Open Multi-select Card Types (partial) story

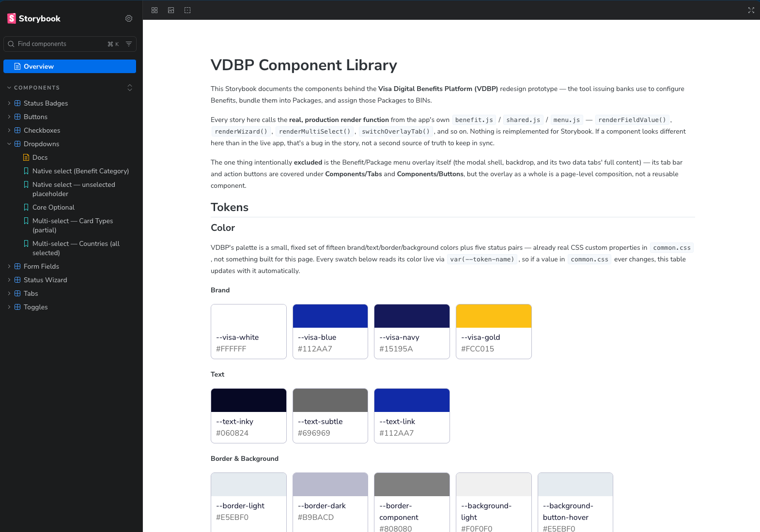click(x=70, y=226)
